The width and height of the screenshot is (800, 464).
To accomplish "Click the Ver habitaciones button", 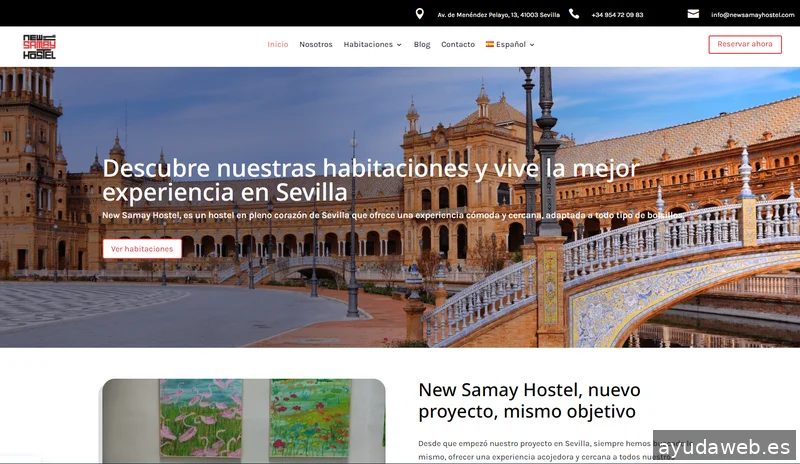I will point(142,249).
